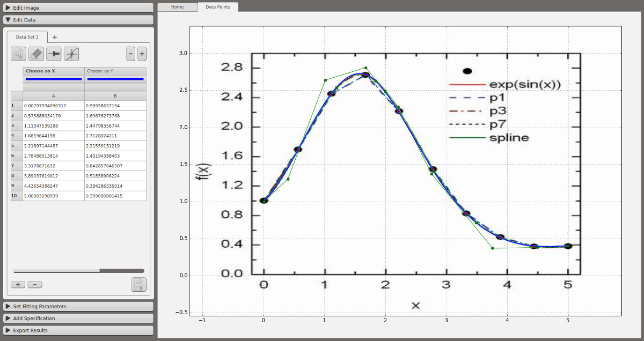Click the plus button beside the toolbar
Image resolution: width=644 pixels, height=341 pixels.
point(142,54)
